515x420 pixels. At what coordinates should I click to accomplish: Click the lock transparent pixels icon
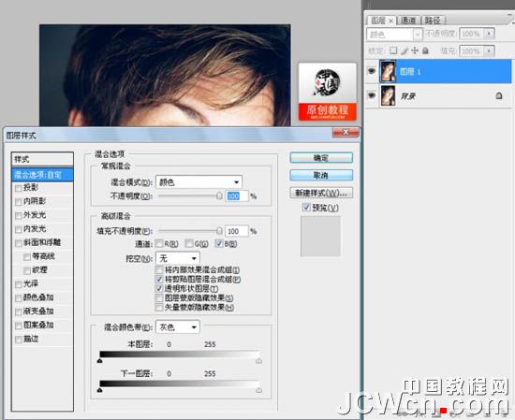coord(393,51)
